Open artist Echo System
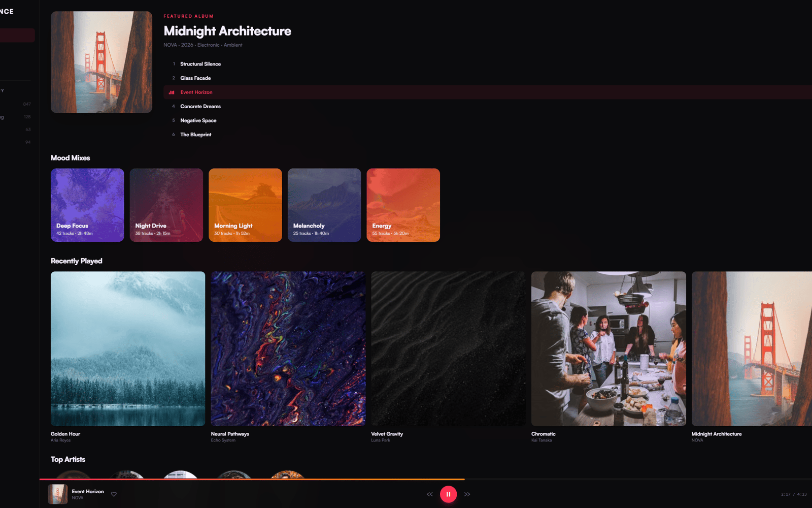The width and height of the screenshot is (812, 508). point(223,440)
